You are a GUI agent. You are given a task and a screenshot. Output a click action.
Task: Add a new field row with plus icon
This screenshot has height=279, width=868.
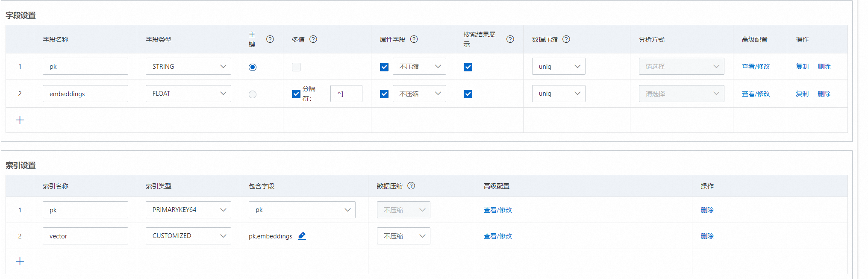click(20, 120)
